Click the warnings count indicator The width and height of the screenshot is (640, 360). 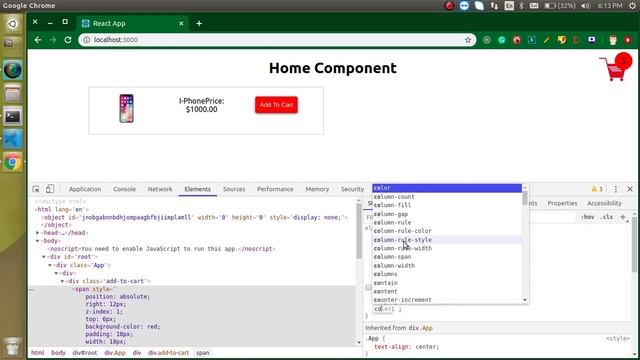[x=597, y=189]
